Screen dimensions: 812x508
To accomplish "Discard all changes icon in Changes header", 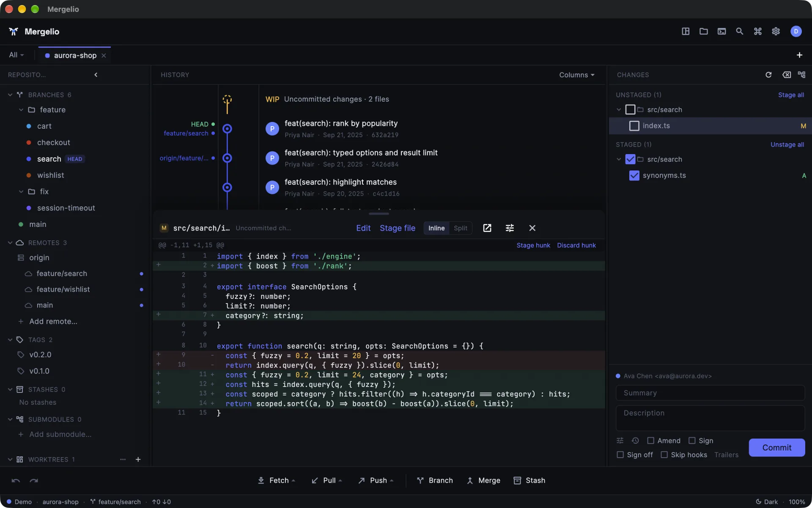I will (x=787, y=75).
